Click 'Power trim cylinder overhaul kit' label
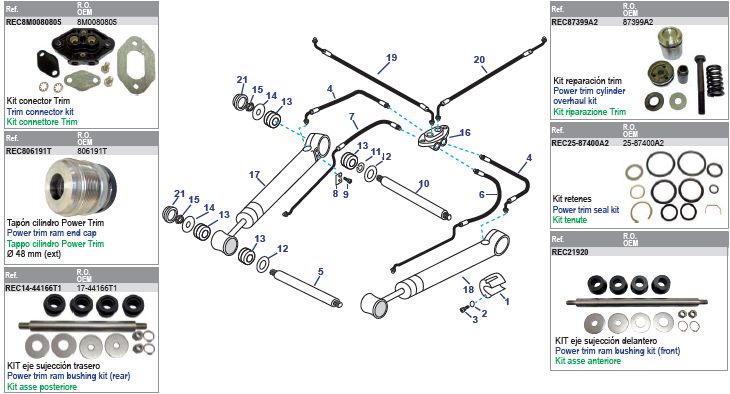Viewport: 730px width, 394px height. (589, 96)
